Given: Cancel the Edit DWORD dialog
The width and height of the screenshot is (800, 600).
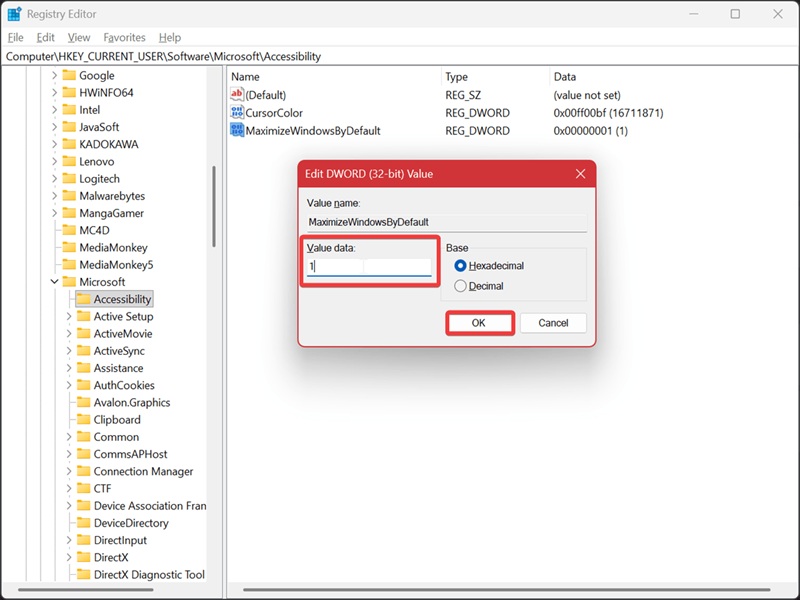Looking at the screenshot, I should (553, 323).
